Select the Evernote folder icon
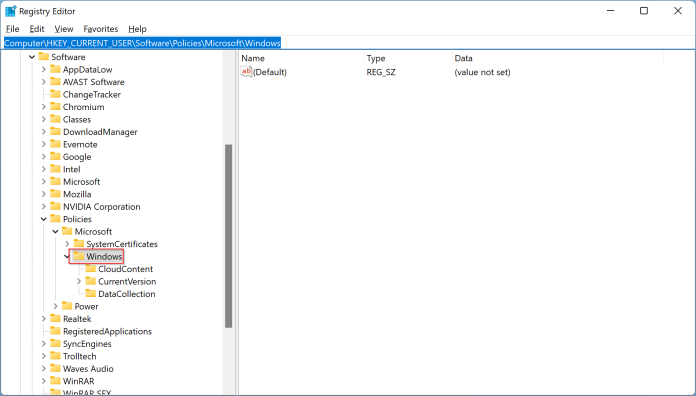 (x=55, y=143)
